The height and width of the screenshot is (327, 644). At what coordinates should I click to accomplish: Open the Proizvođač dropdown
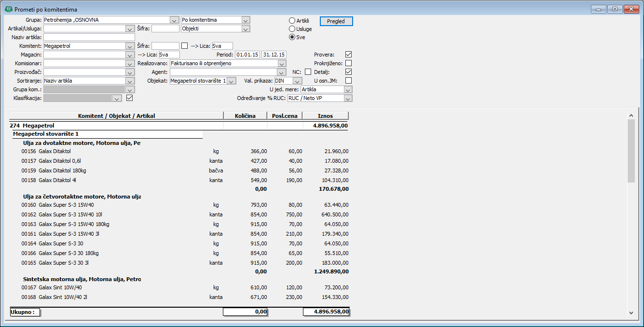(130, 72)
